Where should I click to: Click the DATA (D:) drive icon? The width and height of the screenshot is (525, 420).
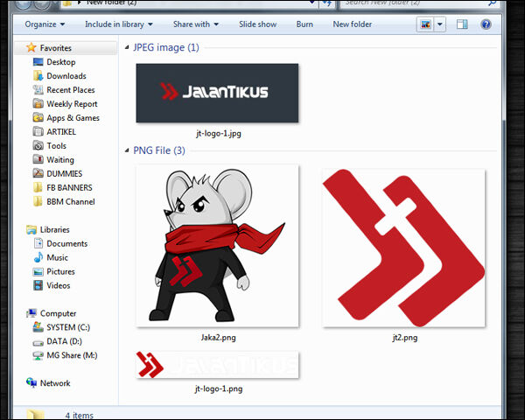pyautogui.click(x=38, y=343)
